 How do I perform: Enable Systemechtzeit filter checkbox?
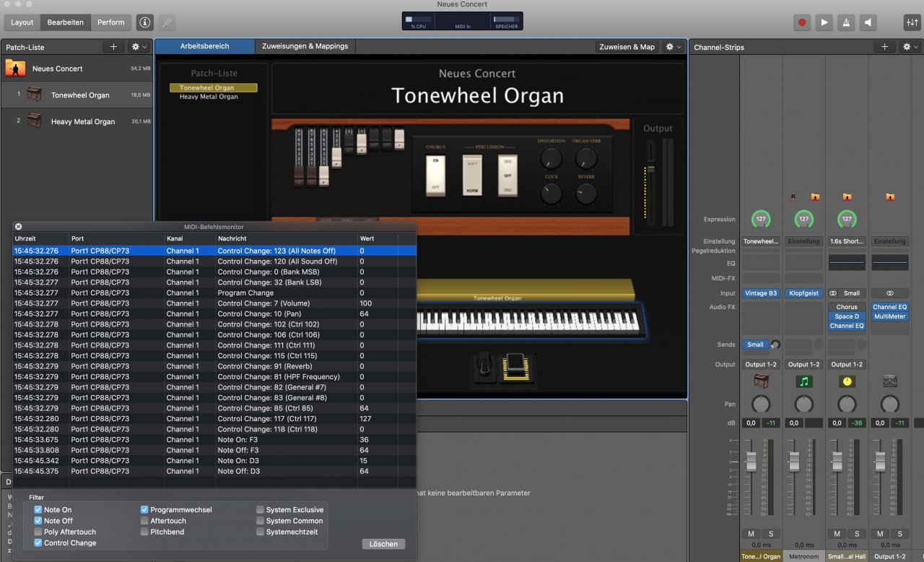[x=260, y=532]
